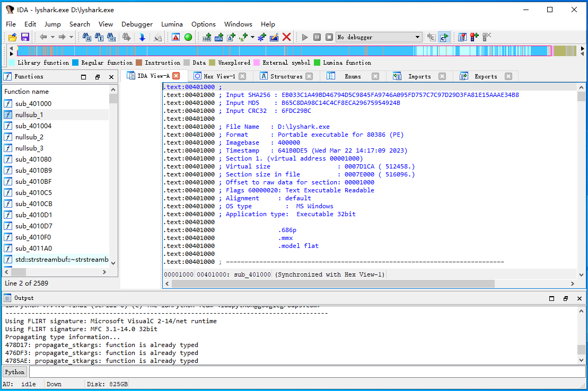Click the Pause process button
Viewport: 588px width, 391px height.
[317, 37]
